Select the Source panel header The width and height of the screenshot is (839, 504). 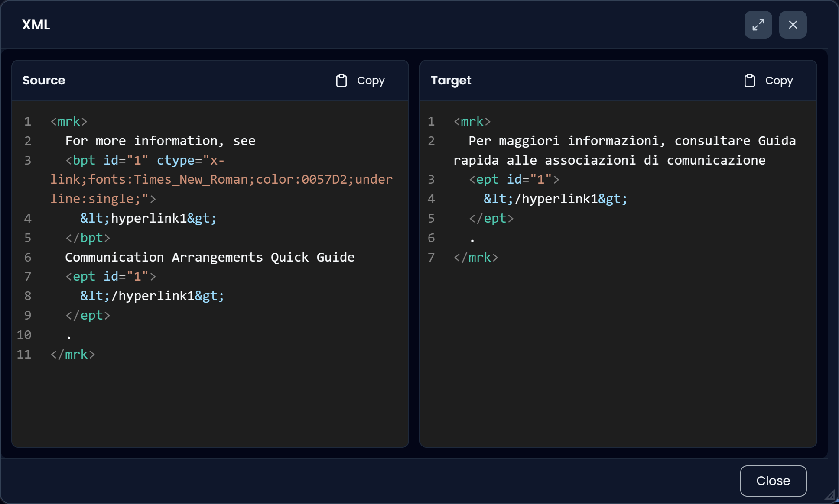[x=44, y=80]
